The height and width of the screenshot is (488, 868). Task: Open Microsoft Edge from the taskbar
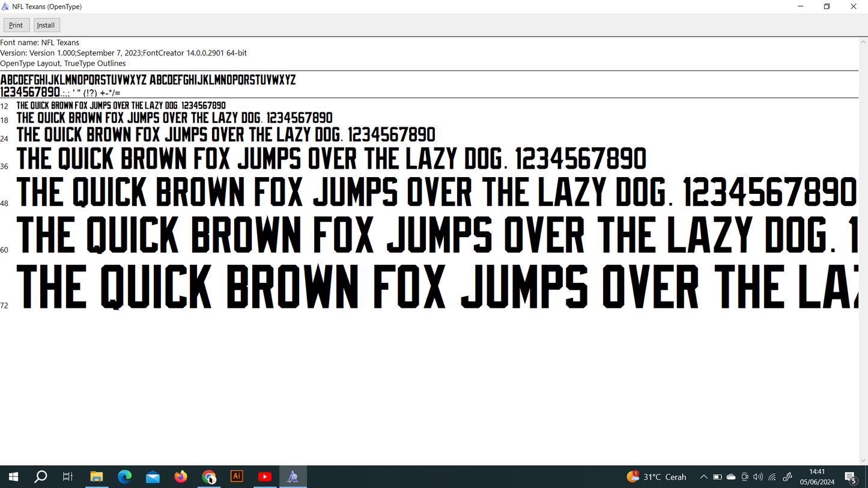124,477
